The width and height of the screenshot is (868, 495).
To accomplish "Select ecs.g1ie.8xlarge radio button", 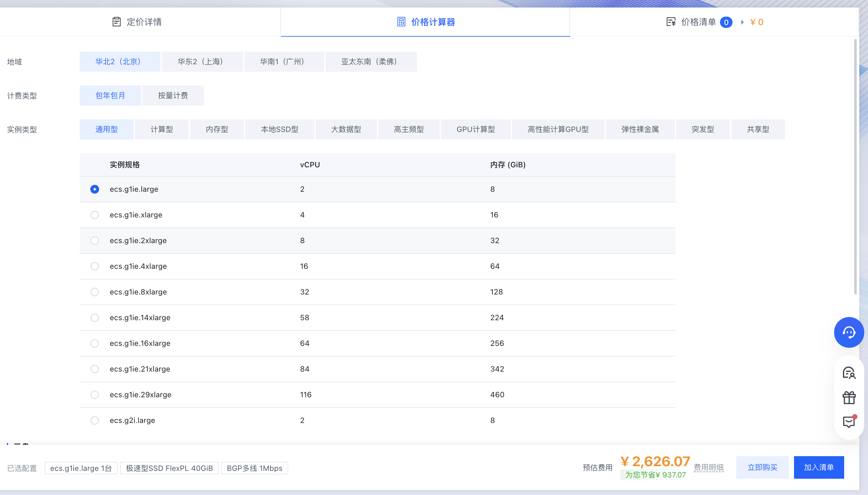I will pyautogui.click(x=95, y=292).
